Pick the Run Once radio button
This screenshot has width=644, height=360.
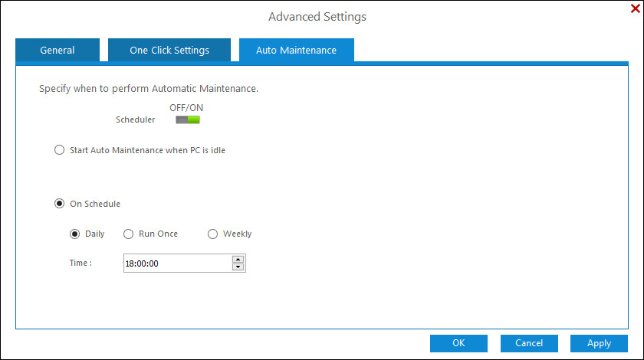pyautogui.click(x=129, y=234)
